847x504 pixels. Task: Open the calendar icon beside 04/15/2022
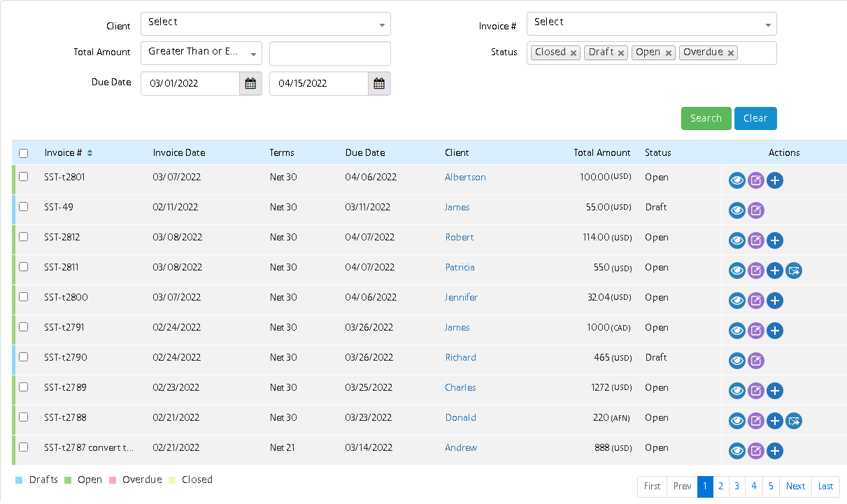pyautogui.click(x=379, y=83)
